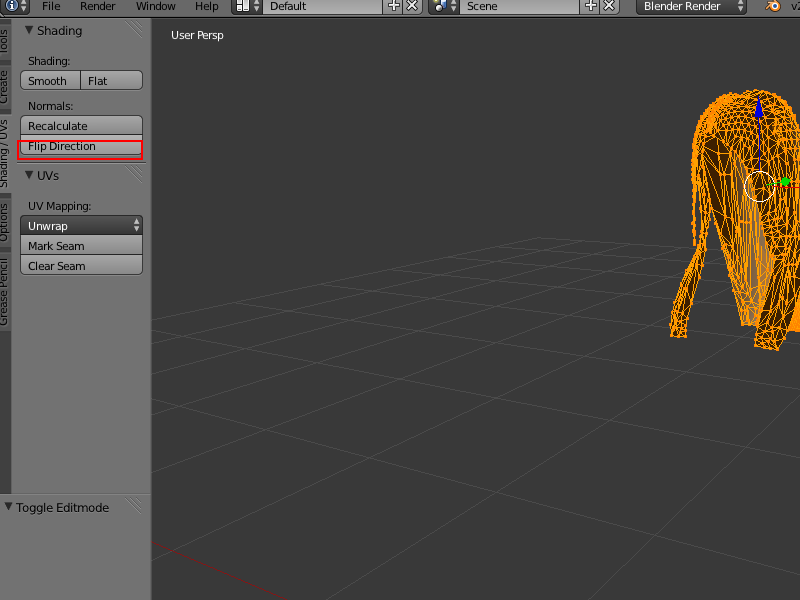Click Recalculate normals button
This screenshot has height=600, width=800.
[81, 126]
